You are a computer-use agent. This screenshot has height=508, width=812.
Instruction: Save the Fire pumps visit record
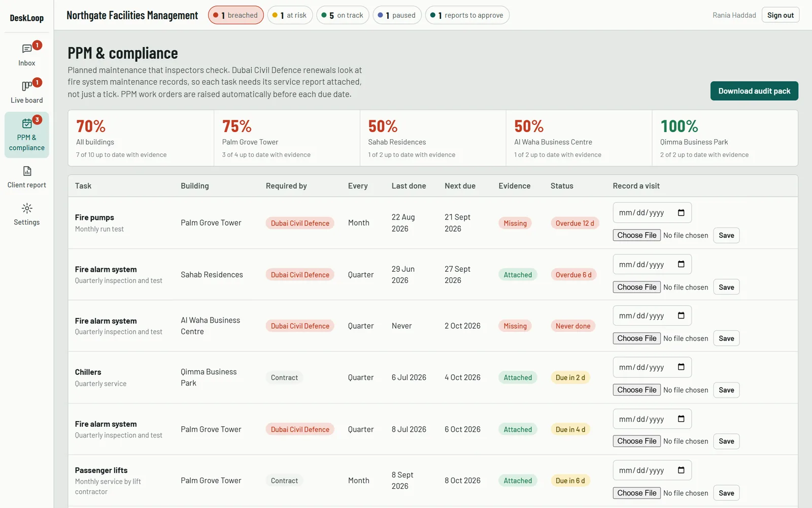pos(726,235)
